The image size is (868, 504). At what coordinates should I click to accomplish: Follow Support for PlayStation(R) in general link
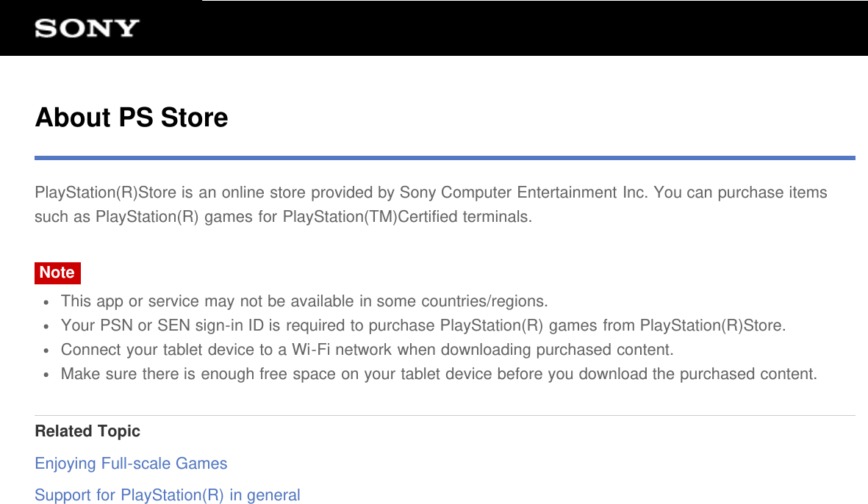(x=168, y=495)
